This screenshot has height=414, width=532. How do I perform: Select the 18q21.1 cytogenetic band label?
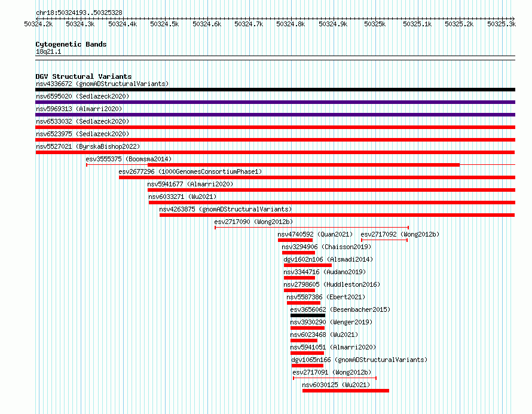pos(48,51)
